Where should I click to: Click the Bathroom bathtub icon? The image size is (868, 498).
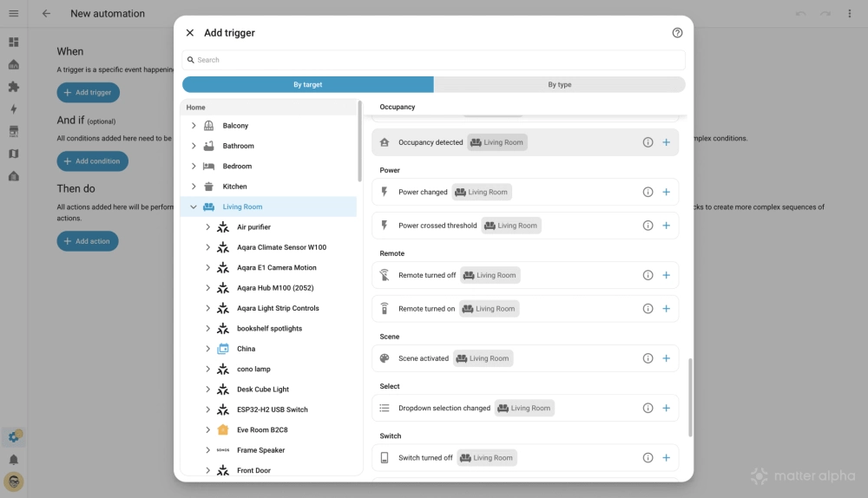tap(208, 146)
